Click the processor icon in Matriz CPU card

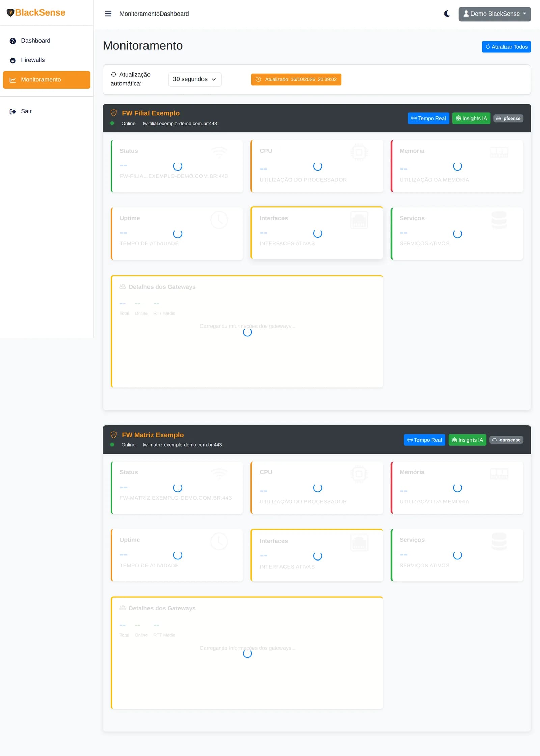(x=359, y=474)
